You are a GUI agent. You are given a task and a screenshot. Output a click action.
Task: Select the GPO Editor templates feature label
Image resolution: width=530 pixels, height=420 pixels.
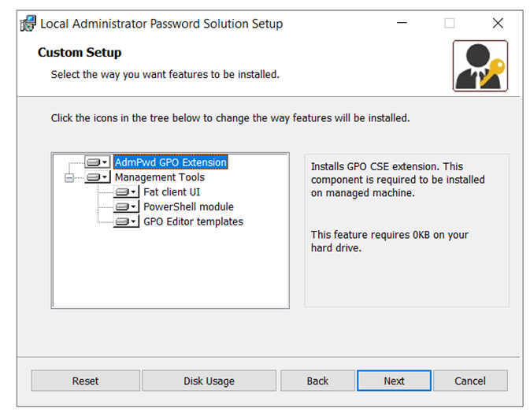(x=194, y=221)
